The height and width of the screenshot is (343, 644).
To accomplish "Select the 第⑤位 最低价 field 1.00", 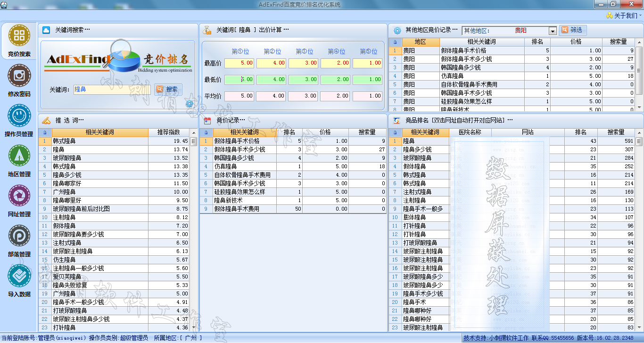I will (368, 79).
